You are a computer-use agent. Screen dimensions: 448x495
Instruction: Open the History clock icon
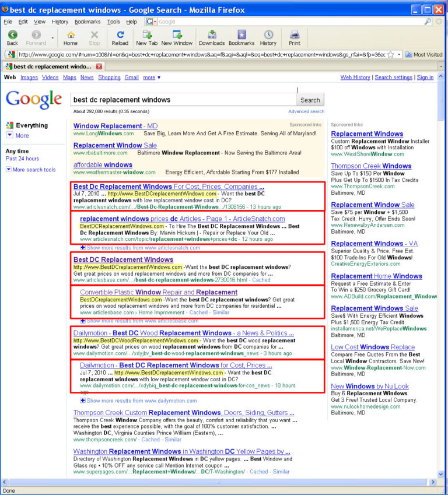click(x=268, y=35)
